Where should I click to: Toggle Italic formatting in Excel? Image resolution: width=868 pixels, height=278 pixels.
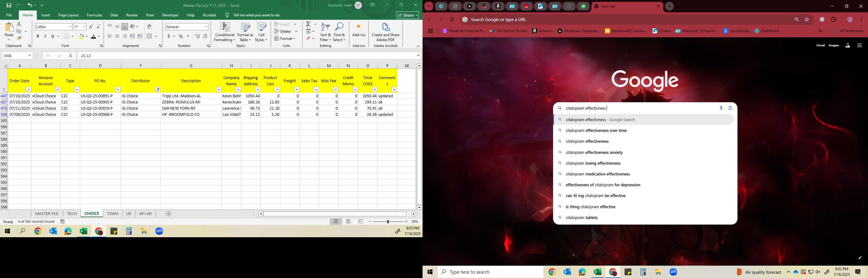(45, 36)
